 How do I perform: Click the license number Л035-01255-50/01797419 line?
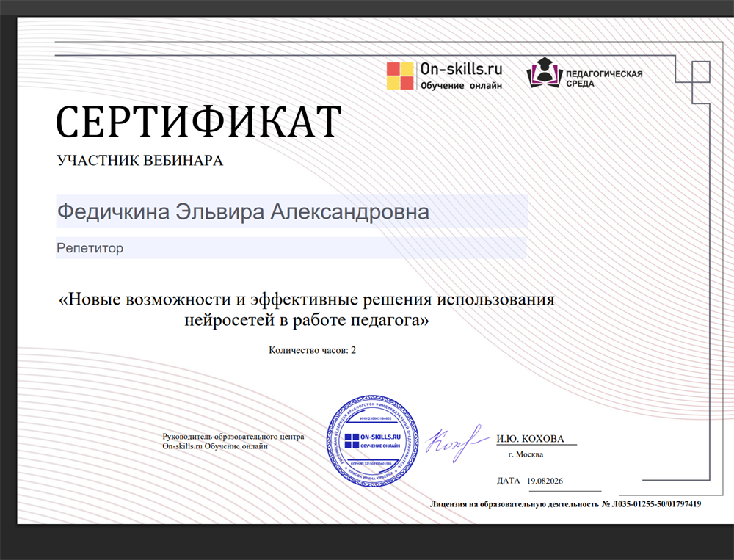tap(565, 504)
